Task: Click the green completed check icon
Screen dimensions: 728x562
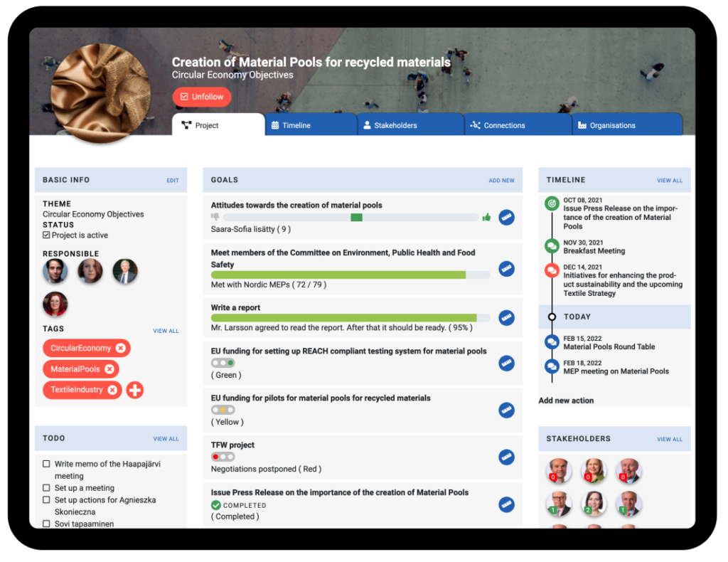Action: tap(216, 505)
